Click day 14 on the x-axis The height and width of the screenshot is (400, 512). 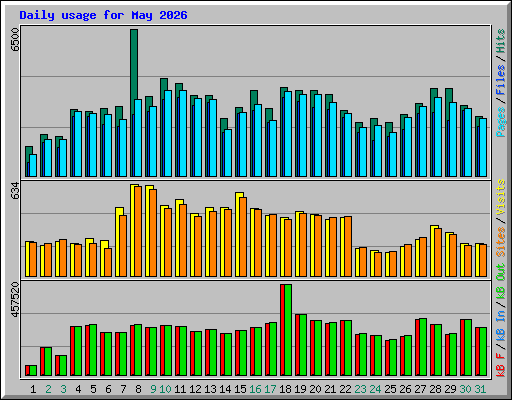tap(225, 389)
